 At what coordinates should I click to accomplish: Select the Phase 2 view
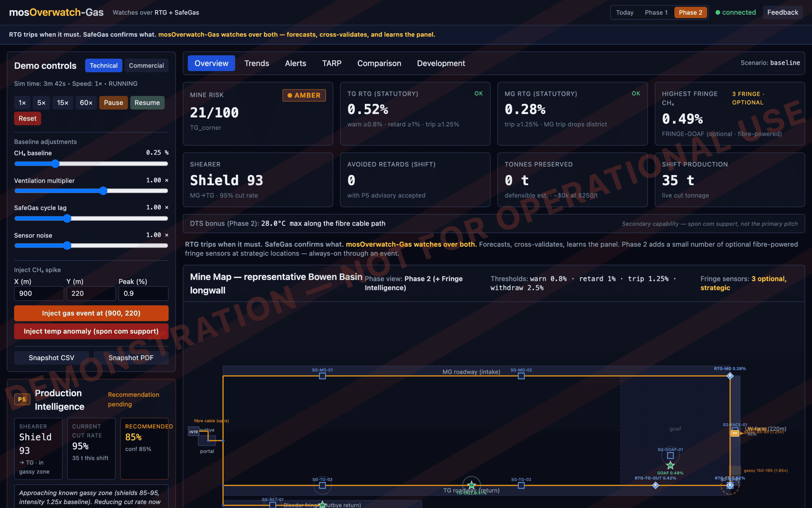coord(691,12)
